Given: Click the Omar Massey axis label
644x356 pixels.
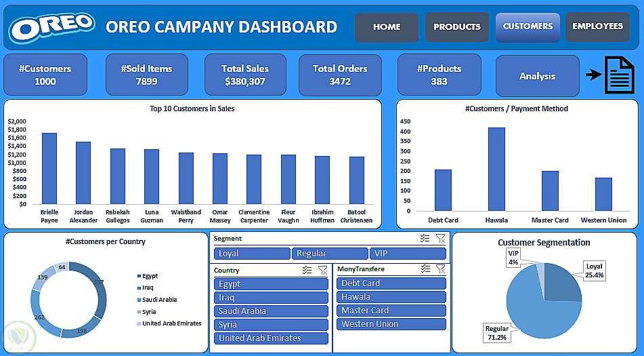Looking at the screenshot, I should 219,216.
